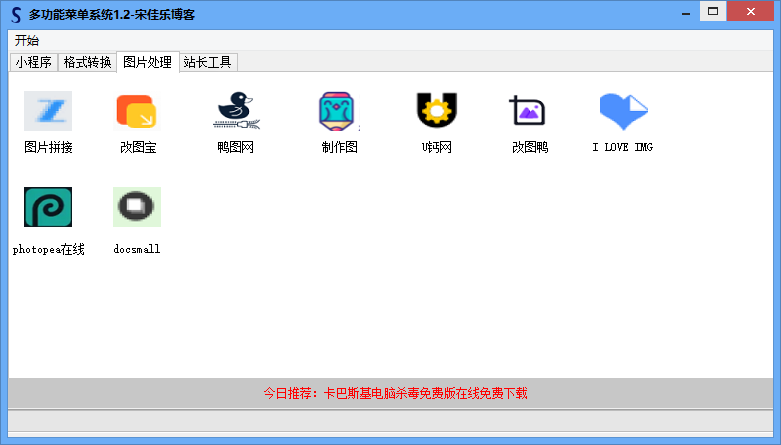
Task: Open the 图片拼接 image stitching tool icon
Action: [47, 111]
